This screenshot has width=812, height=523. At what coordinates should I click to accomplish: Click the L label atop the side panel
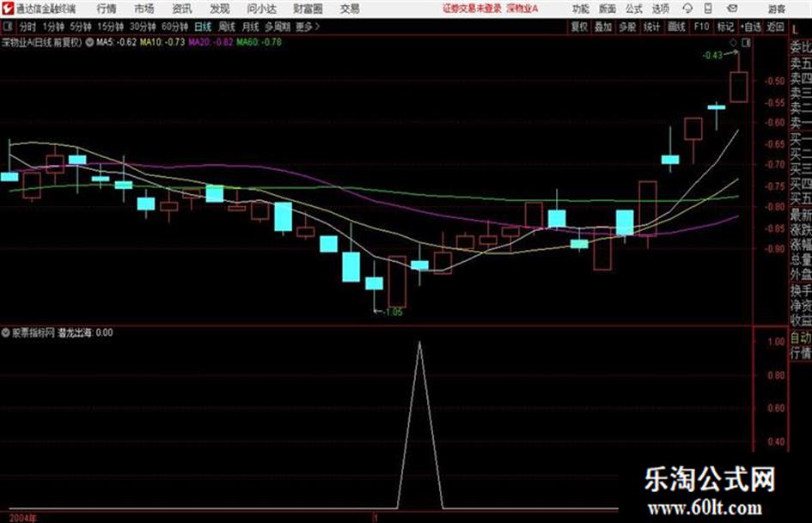(x=795, y=31)
